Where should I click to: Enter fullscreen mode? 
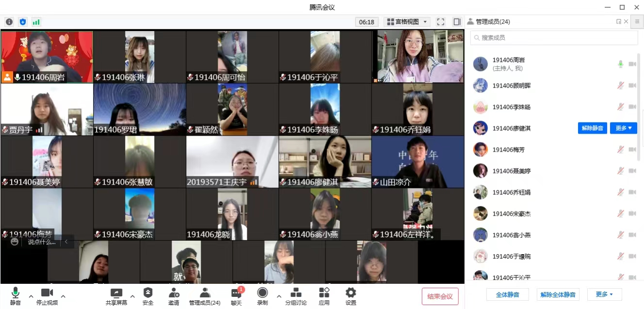440,22
